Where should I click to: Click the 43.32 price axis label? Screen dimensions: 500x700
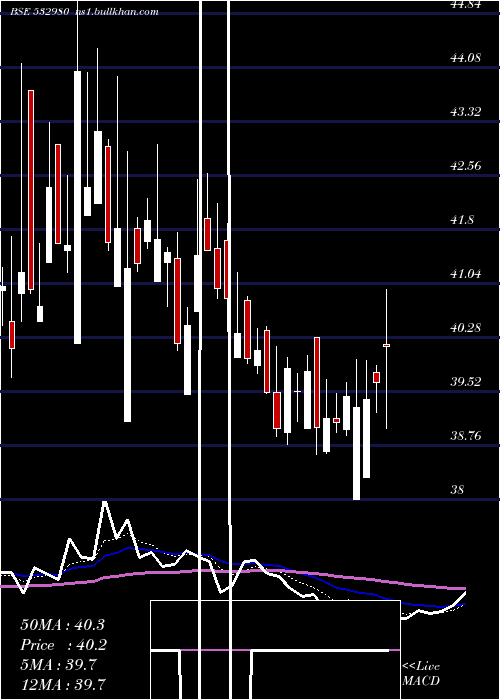466,112
